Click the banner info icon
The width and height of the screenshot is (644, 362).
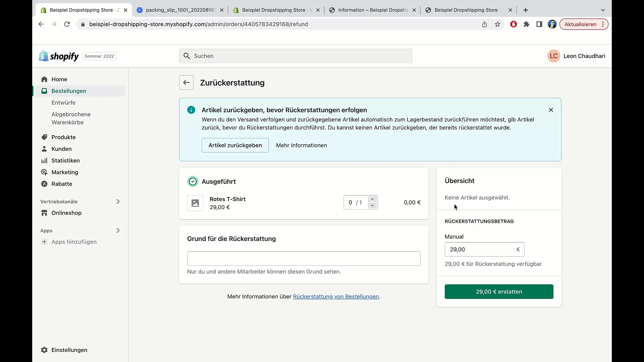pos(191,110)
